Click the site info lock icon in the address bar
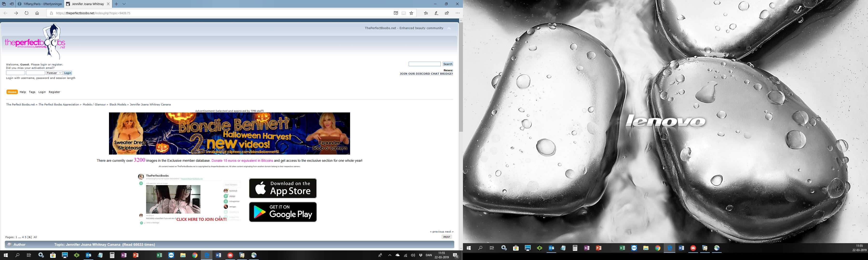Screen dimensions: 868x260 point(51,13)
